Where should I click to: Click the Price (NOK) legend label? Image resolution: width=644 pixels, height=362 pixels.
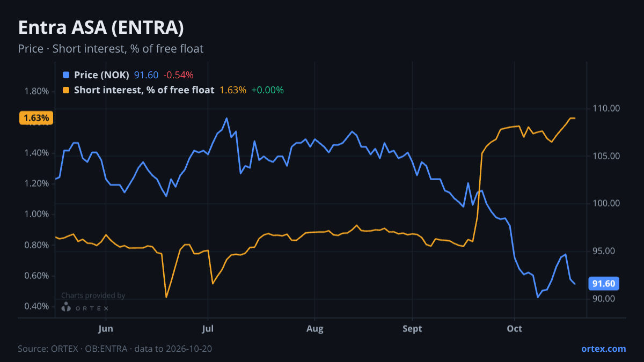click(x=101, y=75)
